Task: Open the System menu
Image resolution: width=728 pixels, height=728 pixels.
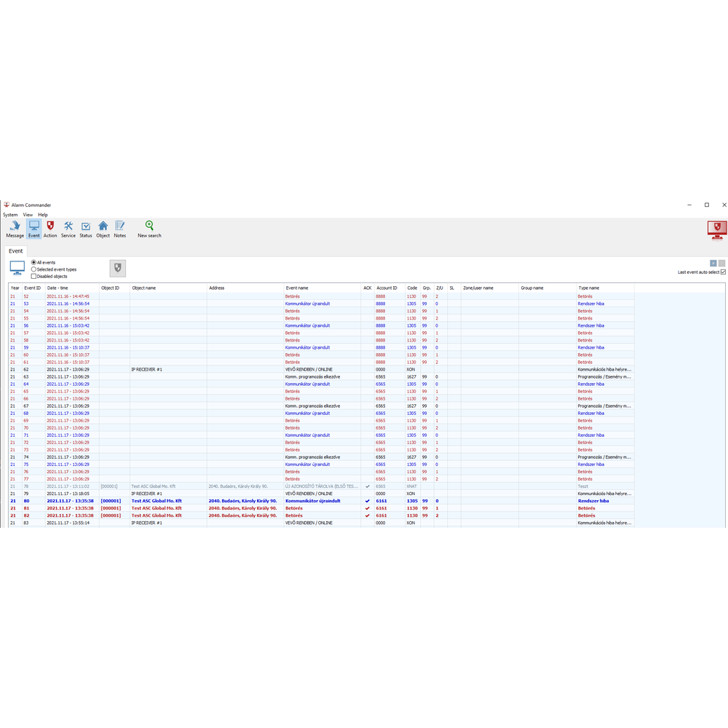Action: pyautogui.click(x=10, y=215)
